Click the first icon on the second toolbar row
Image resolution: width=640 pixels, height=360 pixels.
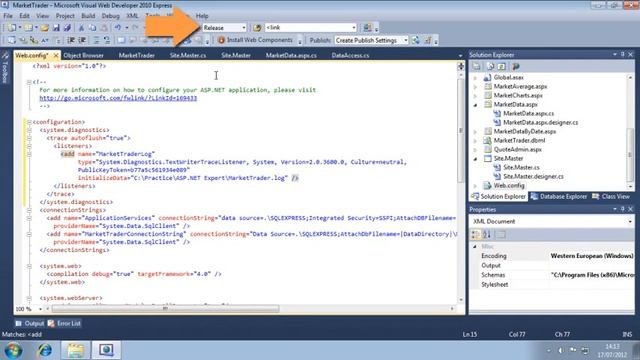point(11,40)
